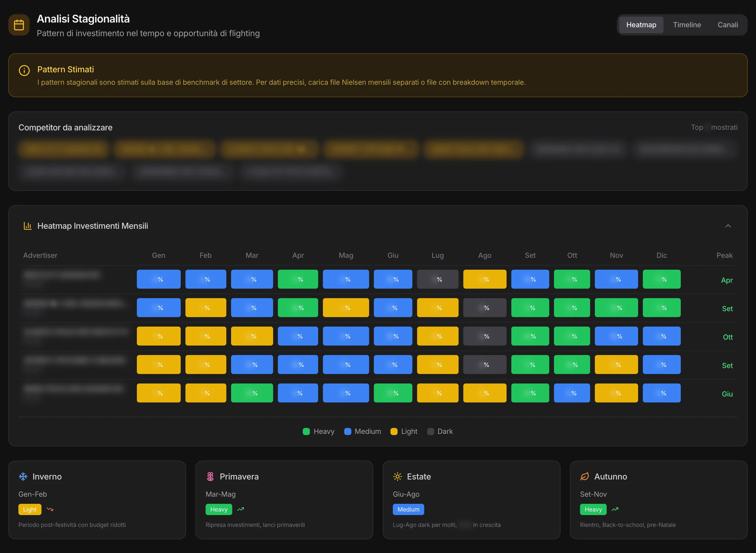Click the Heavy badge on Primavera card
The image size is (756, 553).
point(219,509)
